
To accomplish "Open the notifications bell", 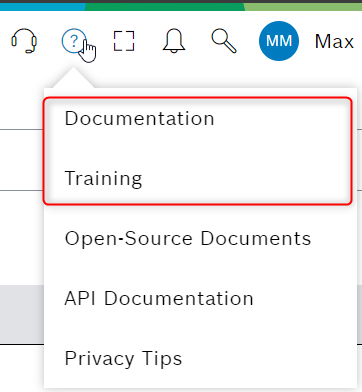I will tap(174, 41).
